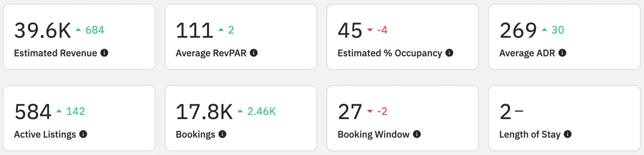Click the info icon beside Average RevPAR
The height and width of the screenshot is (155, 644).
click(254, 53)
